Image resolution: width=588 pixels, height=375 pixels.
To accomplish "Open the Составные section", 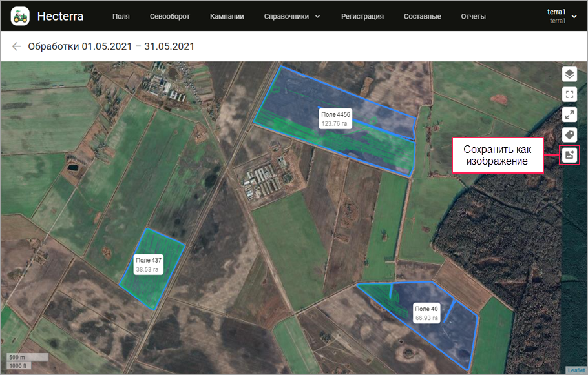I will (422, 17).
